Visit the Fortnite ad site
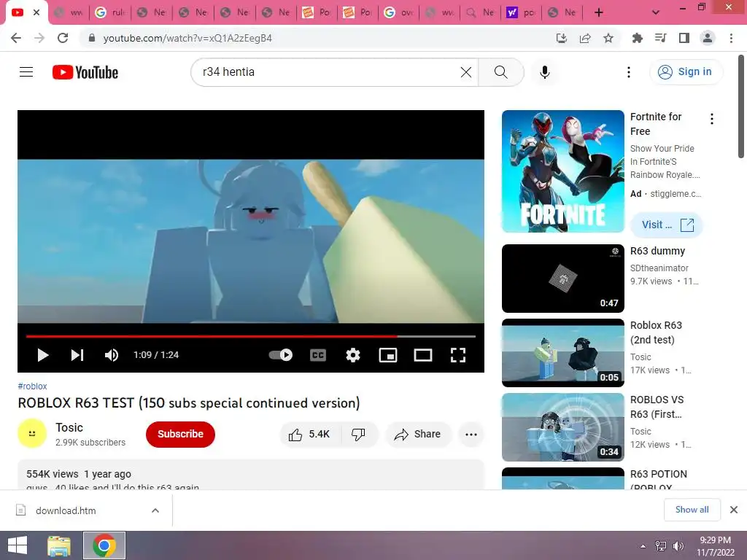Image resolution: width=747 pixels, height=560 pixels. [x=667, y=225]
